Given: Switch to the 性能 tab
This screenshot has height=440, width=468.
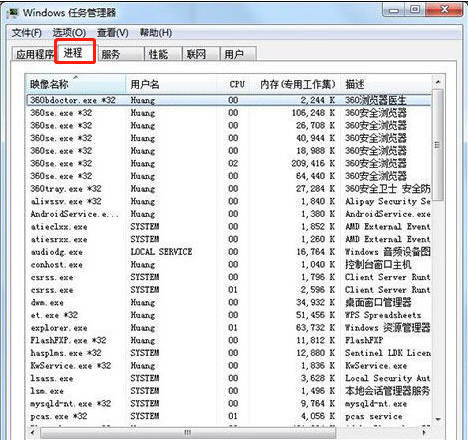Looking at the screenshot, I should (163, 54).
